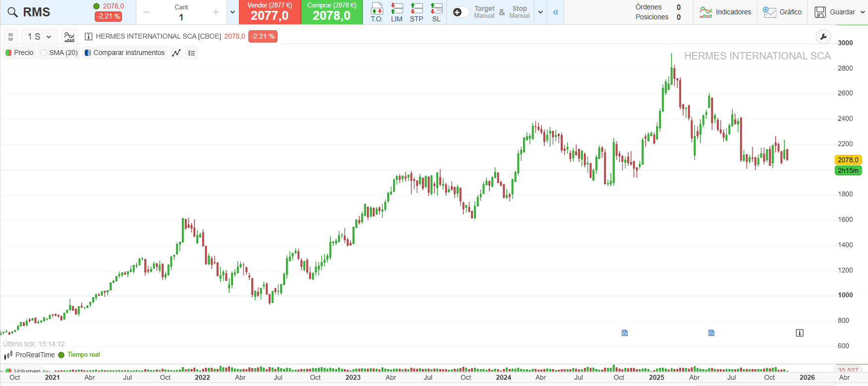Show the indicator list icon
The image size is (868, 386).
192,53
